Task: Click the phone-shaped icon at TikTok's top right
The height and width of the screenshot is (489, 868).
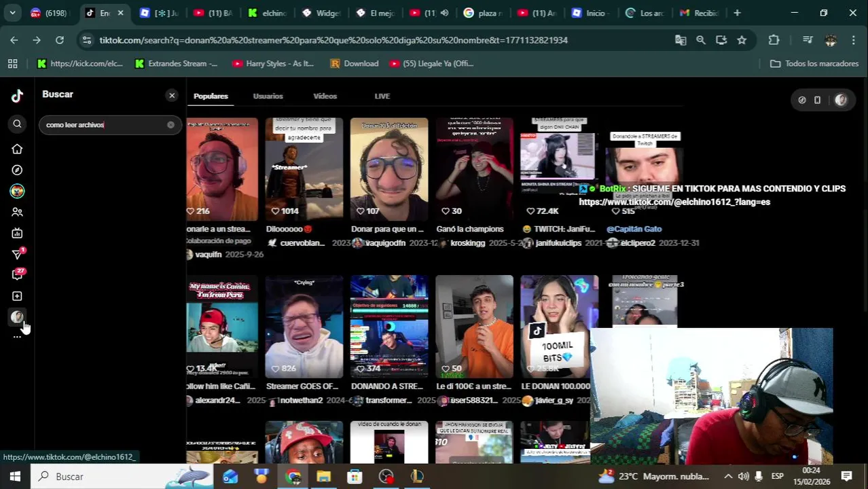Action: click(x=817, y=100)
